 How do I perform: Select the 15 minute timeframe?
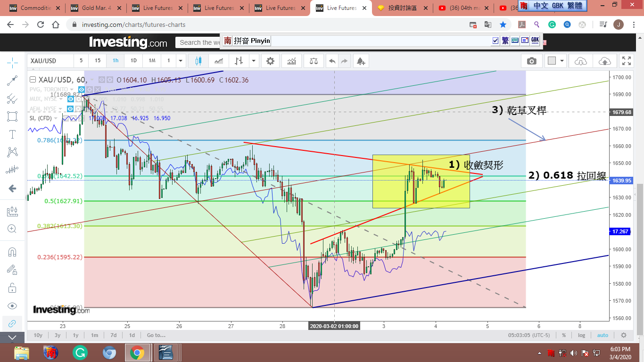98,61
